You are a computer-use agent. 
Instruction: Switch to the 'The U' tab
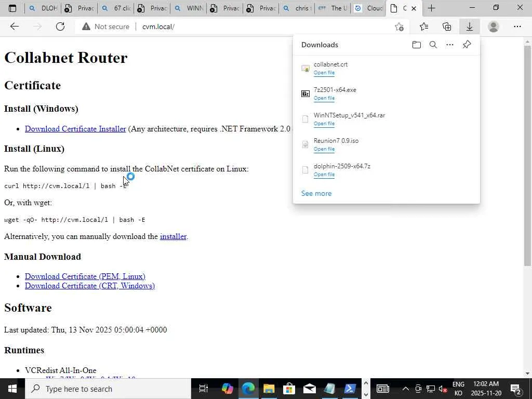tap(333, 8)
